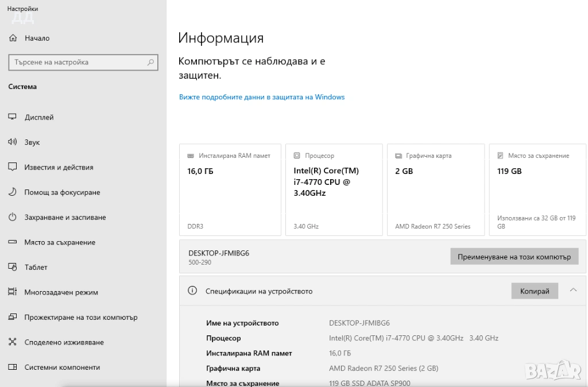Click the power icon for Захранване и заспиване
Screen dimensions: 588x387
[13, 217]
